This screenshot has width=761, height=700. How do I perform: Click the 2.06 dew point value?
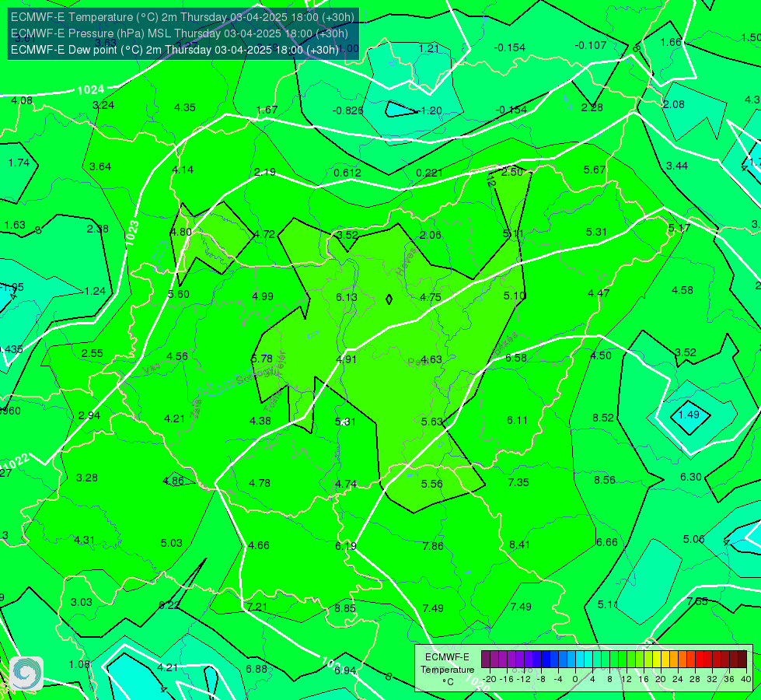click(431, 235)
